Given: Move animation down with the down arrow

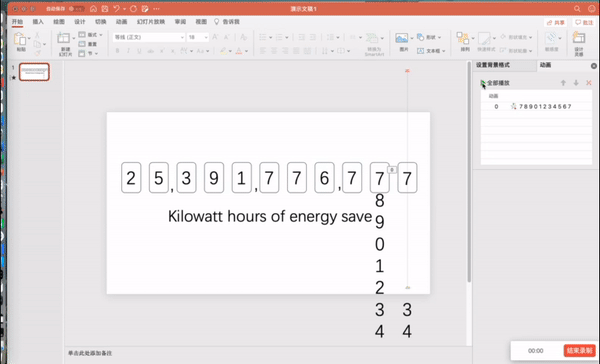Looking at the screenshot, I should tap(576, 83).
